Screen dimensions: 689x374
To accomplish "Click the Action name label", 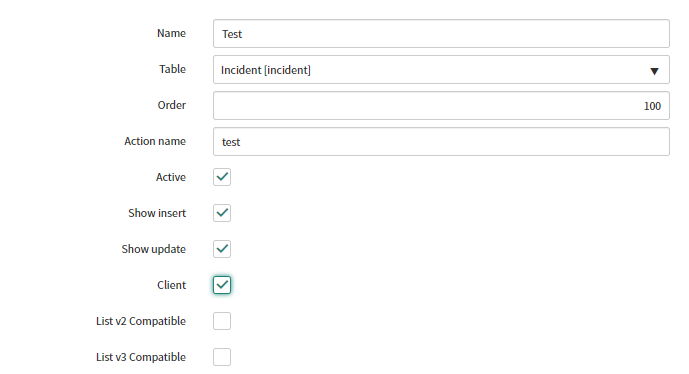I will coord(155,142).
